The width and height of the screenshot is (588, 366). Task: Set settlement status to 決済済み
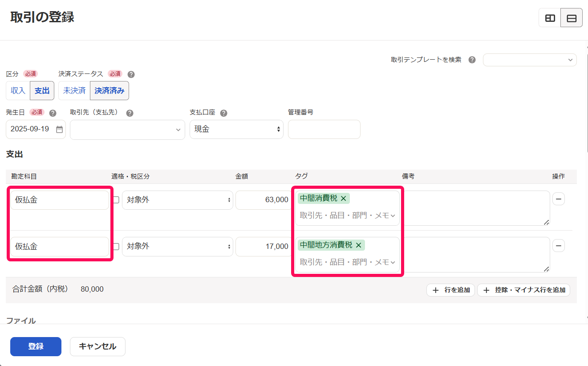[109, 90]
